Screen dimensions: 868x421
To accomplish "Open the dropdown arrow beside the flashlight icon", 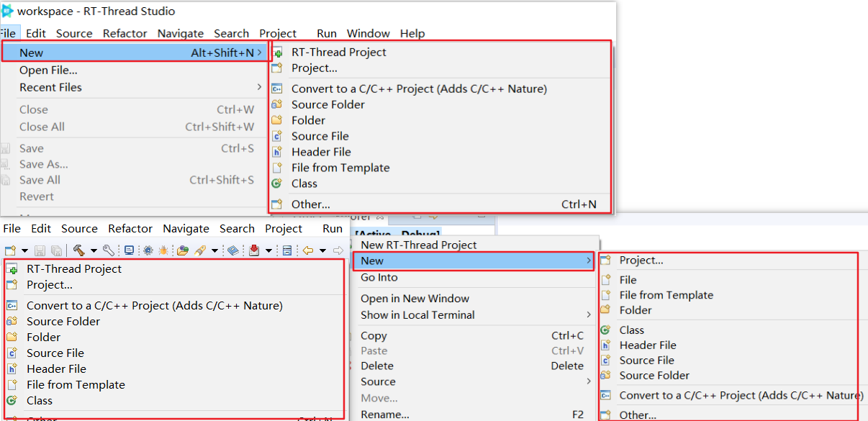I will pos(214,251).
